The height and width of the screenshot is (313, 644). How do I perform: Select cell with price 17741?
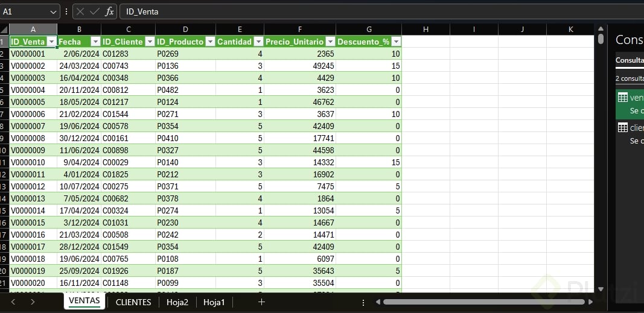(x=300, y=138)
